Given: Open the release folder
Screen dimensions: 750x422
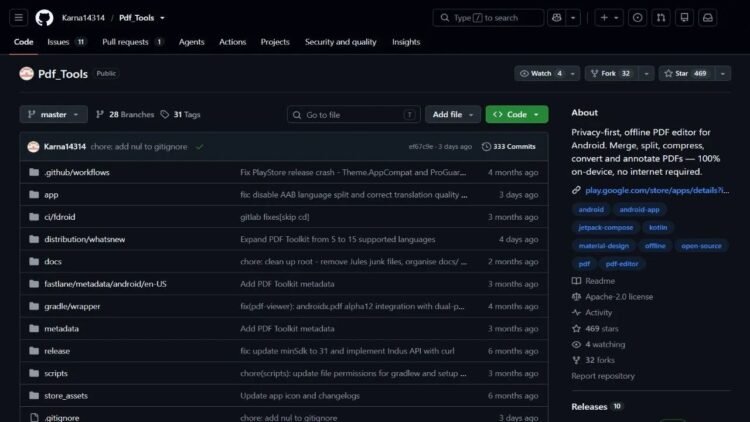Looking at the screenshot, I should [x=57, y=351].
